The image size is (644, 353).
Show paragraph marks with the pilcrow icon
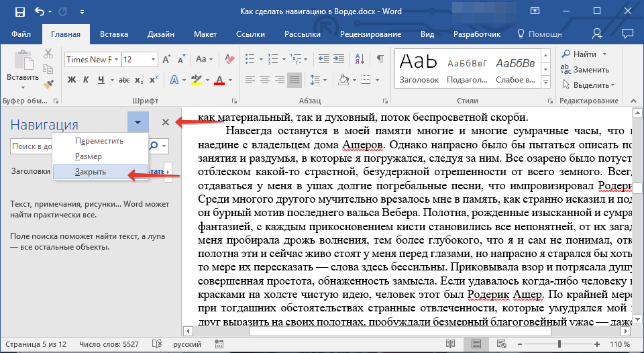(x=380, y=59)
